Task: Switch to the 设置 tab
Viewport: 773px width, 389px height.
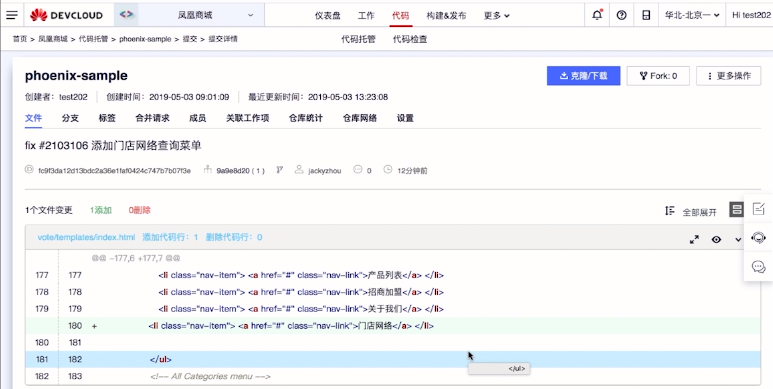Action: [405, 118]
